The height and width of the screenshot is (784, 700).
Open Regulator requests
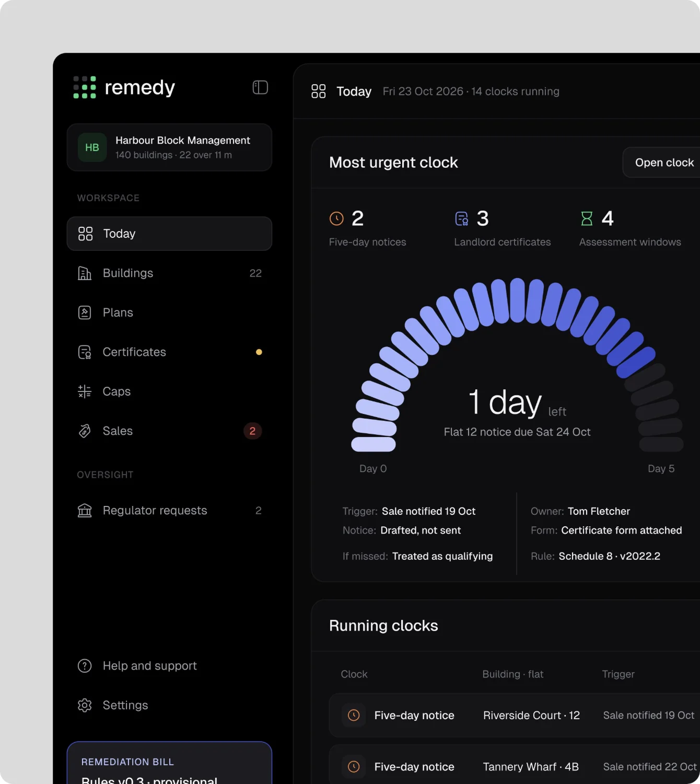169,511
